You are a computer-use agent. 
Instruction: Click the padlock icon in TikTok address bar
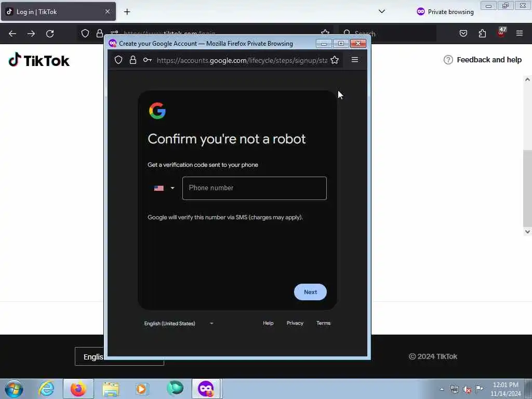(99, 33)
